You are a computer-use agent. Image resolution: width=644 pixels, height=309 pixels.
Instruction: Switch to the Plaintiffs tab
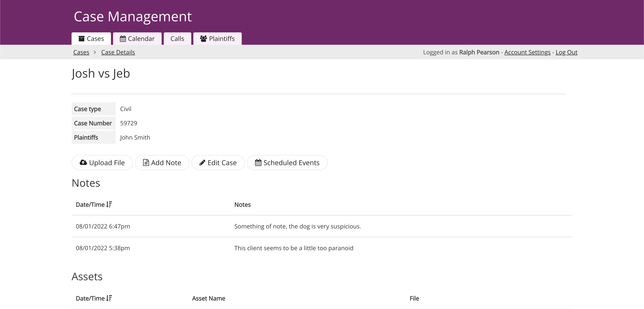point(221,39)
